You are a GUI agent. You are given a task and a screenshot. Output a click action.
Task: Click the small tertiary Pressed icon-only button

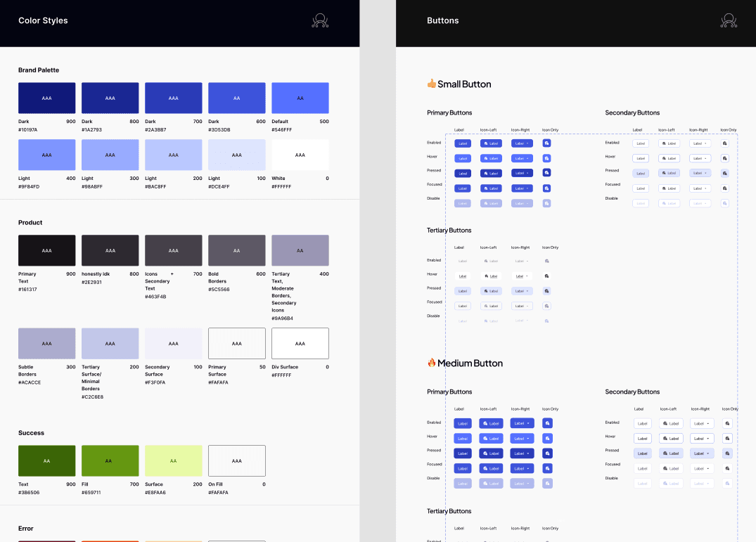pyautogui.click(x=546, y=291)
